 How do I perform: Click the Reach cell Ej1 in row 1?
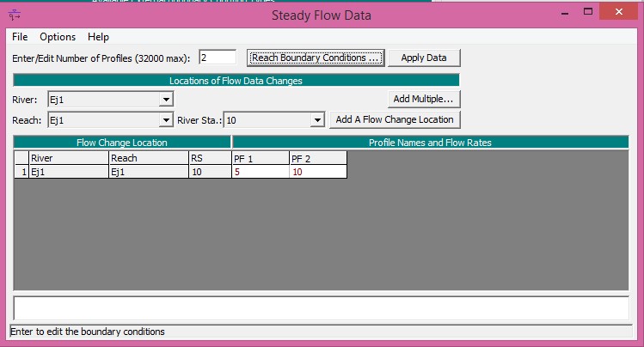point(149,172)
